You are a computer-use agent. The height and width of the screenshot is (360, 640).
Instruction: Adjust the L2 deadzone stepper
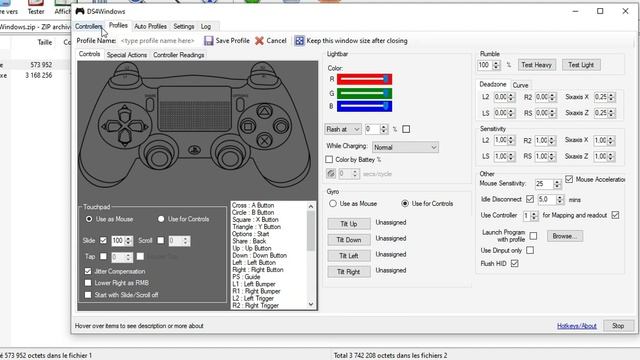pos(511,97)
